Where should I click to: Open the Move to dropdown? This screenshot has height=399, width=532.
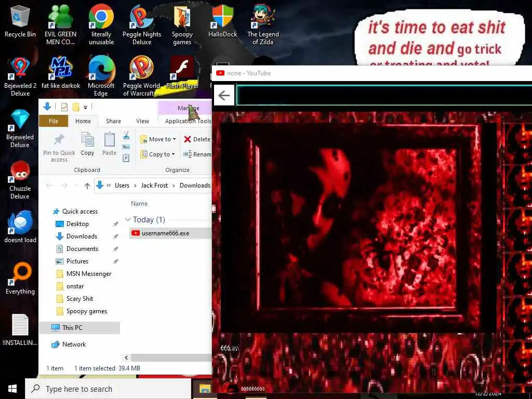[x=158, y=139]
